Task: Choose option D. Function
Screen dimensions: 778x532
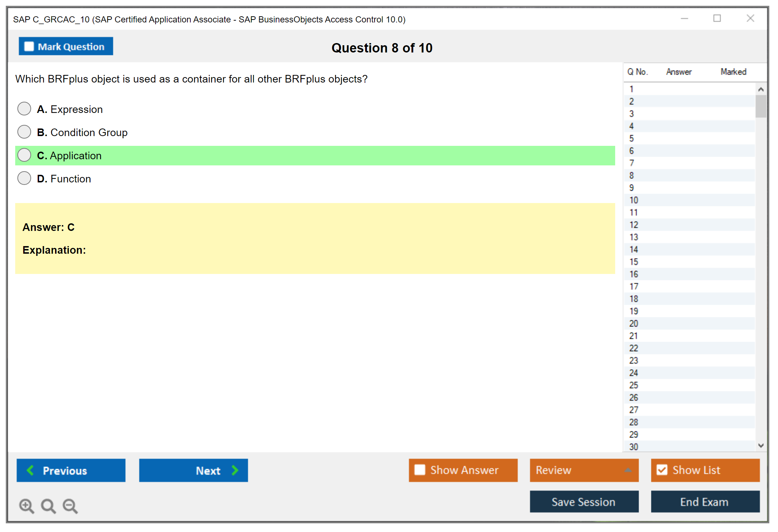Action: 24,178
